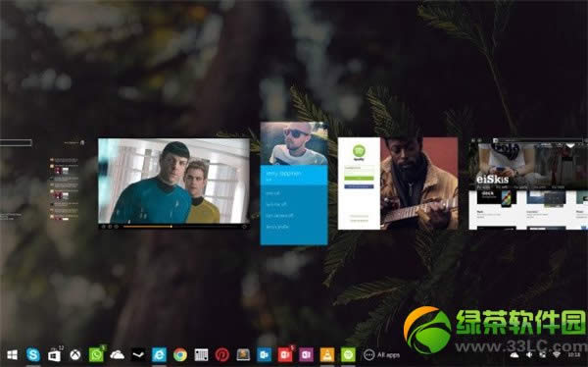Launch Google Chrome from taskbar
This screenshot has width=588, height=367.
pos(180,355)
